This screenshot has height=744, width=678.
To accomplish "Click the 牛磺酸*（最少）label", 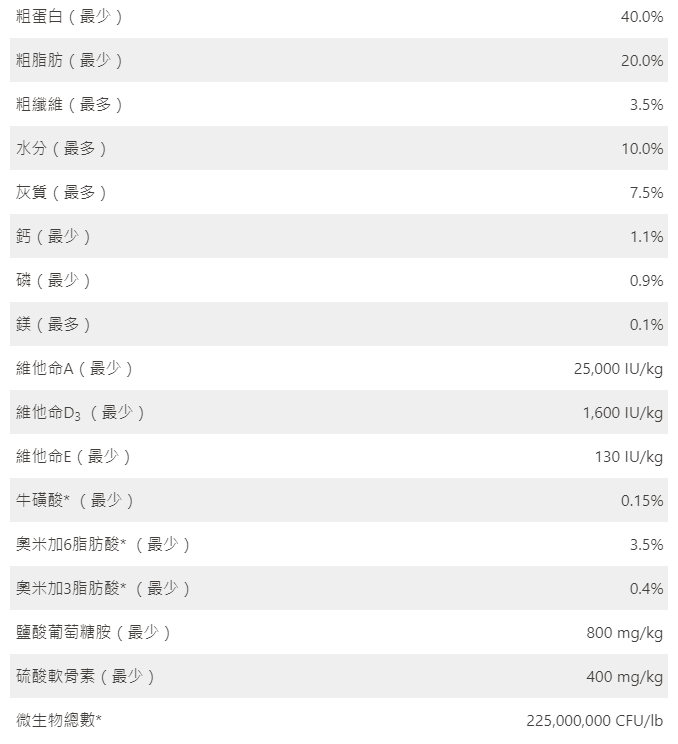I will point(75,501).
